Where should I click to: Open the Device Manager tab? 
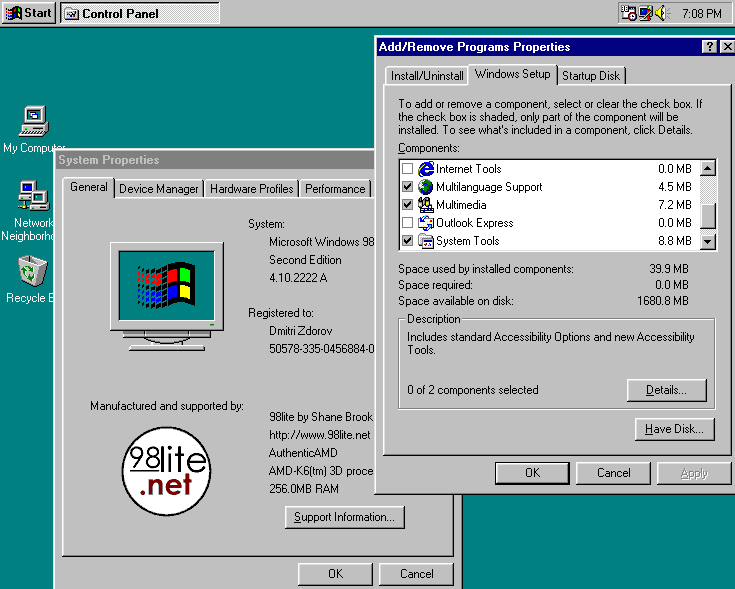pyautogui.click(x=159, y=189)
